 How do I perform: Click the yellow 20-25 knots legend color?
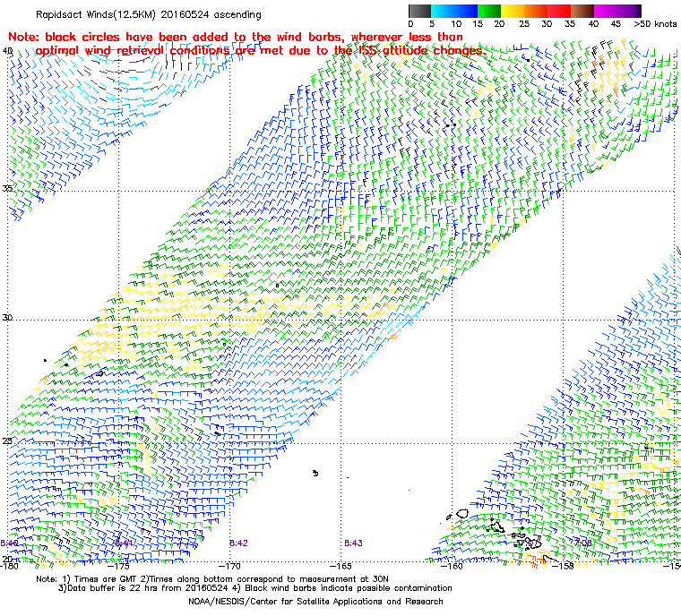[513, 11]
